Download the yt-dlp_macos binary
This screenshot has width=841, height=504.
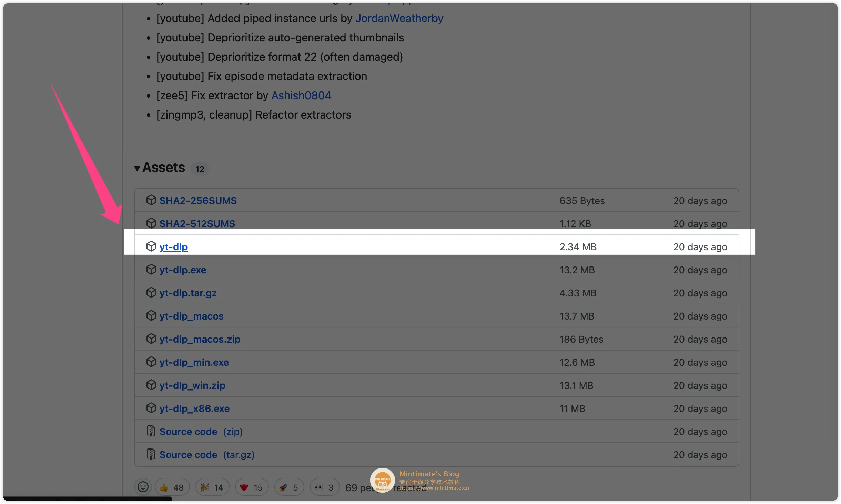(x=191, y=316)
